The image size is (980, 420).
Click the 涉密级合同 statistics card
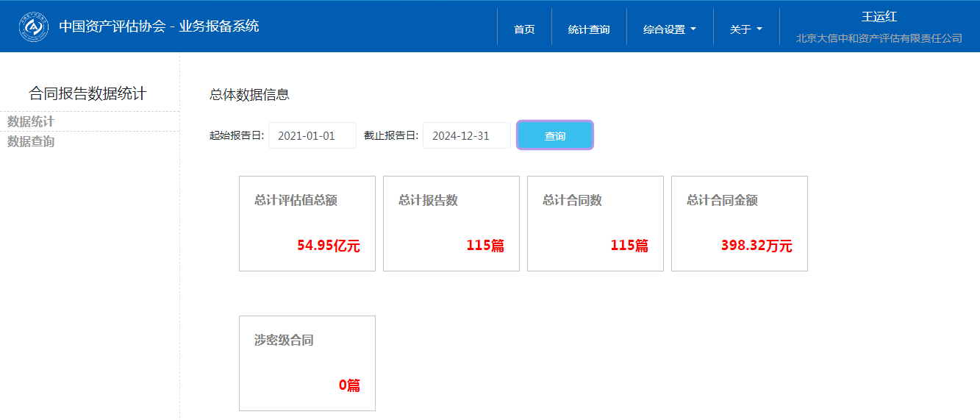point(307,363)
